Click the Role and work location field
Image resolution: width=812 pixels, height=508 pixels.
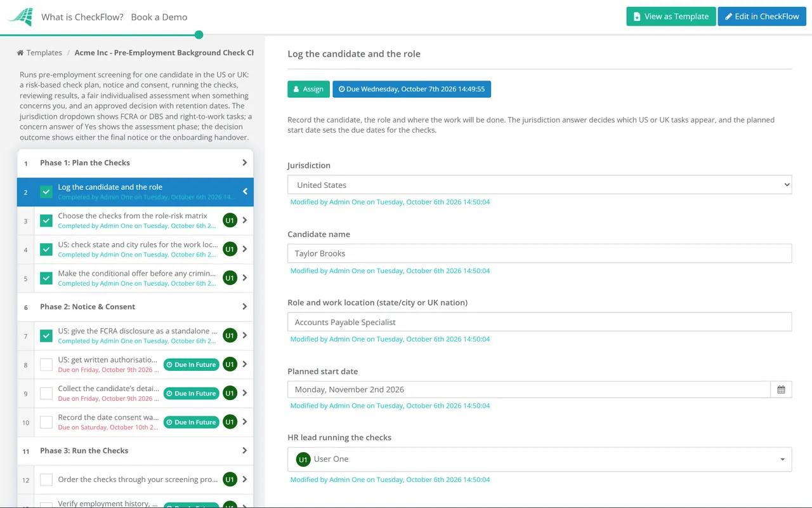[539, 322]
